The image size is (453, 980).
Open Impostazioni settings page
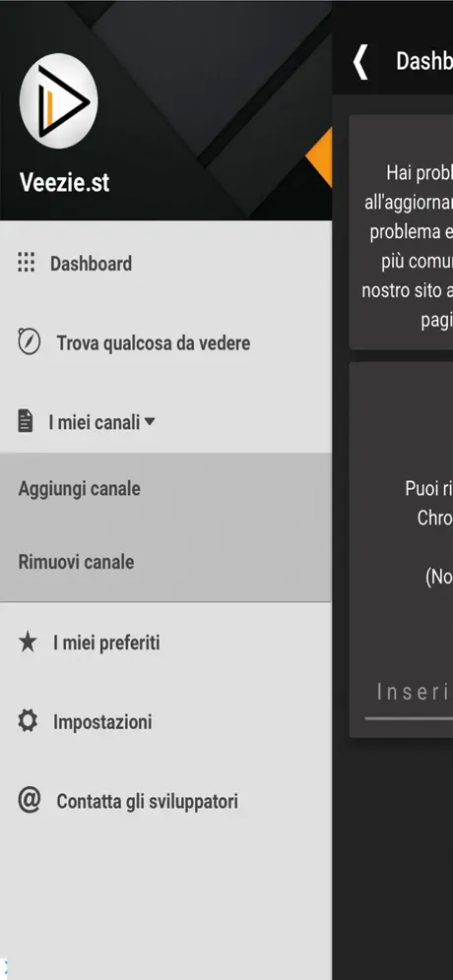click(x=165, y=722)
